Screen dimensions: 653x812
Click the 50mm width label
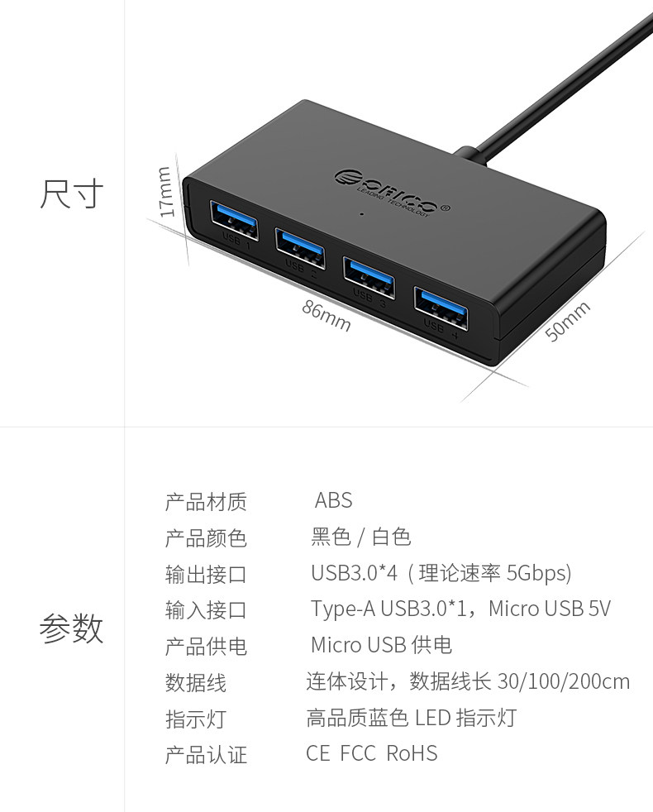(568, 321)
